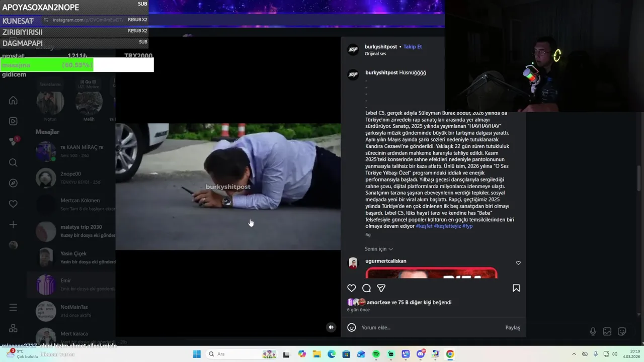Open #keşfet hashtag link in caption
The image size is (644, 362).
point(424,226)
